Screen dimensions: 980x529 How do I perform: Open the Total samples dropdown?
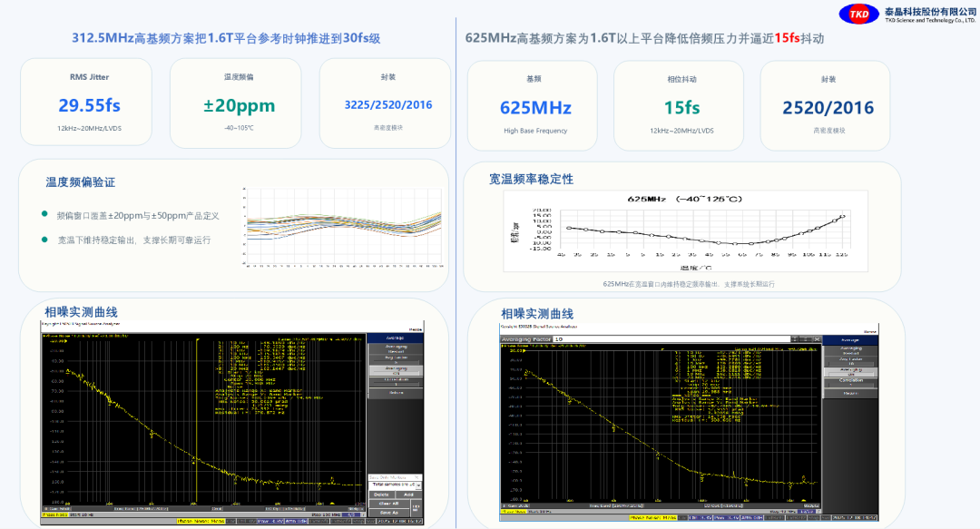(x=418, y=485)
